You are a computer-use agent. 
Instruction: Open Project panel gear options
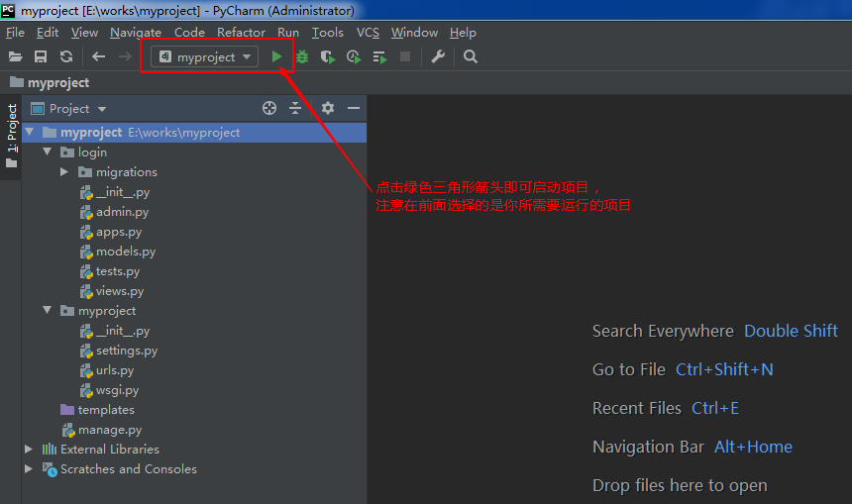328,108
